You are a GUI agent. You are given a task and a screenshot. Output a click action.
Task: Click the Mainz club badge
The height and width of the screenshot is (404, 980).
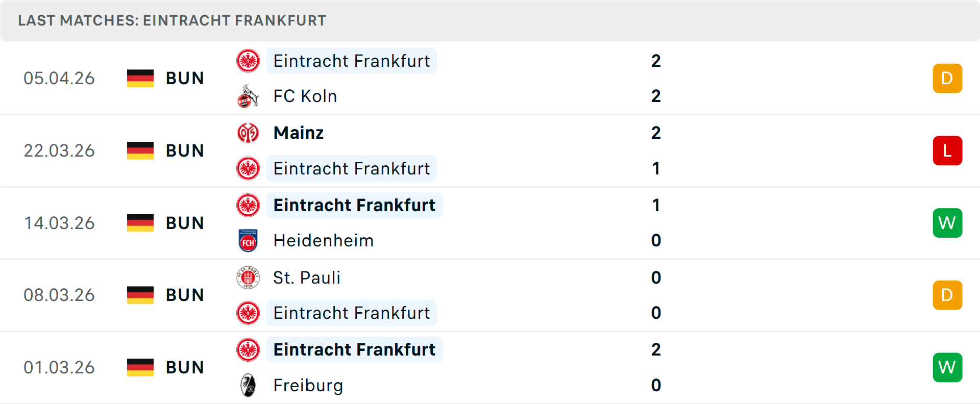249,133
